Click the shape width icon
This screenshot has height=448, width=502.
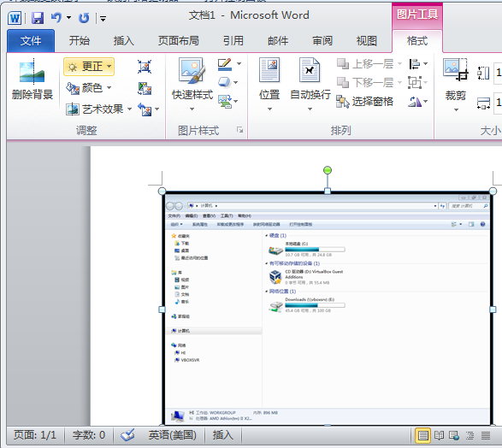click(x=483, y=103)
